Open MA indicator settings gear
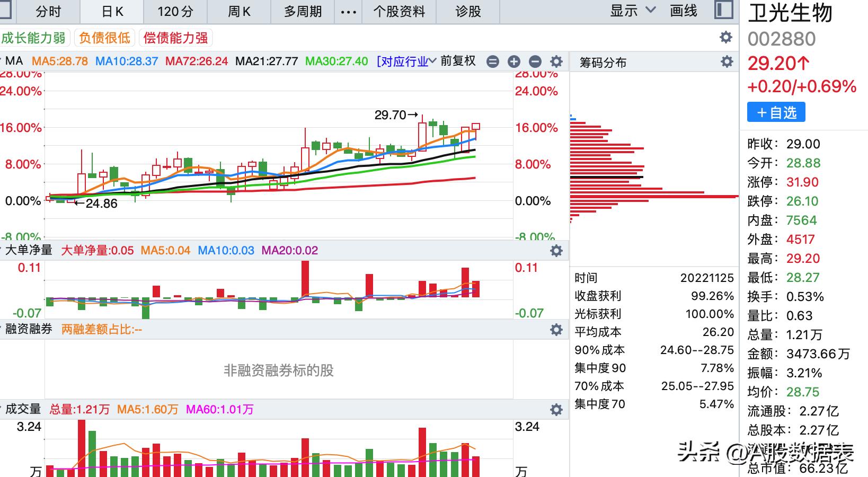The height and width of the screenshot is (477, 868). [556, 61]
